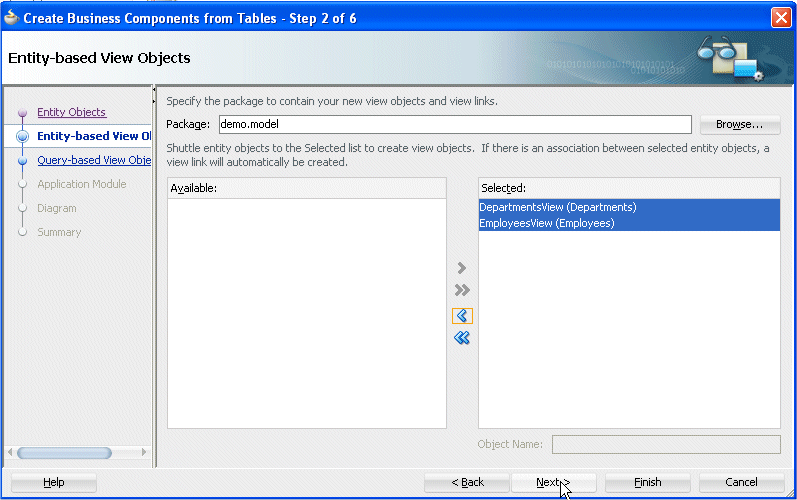The height and width of the screenshot is (500, 797).
Task: Cancel the wizard
Action: tap(742, 482)
